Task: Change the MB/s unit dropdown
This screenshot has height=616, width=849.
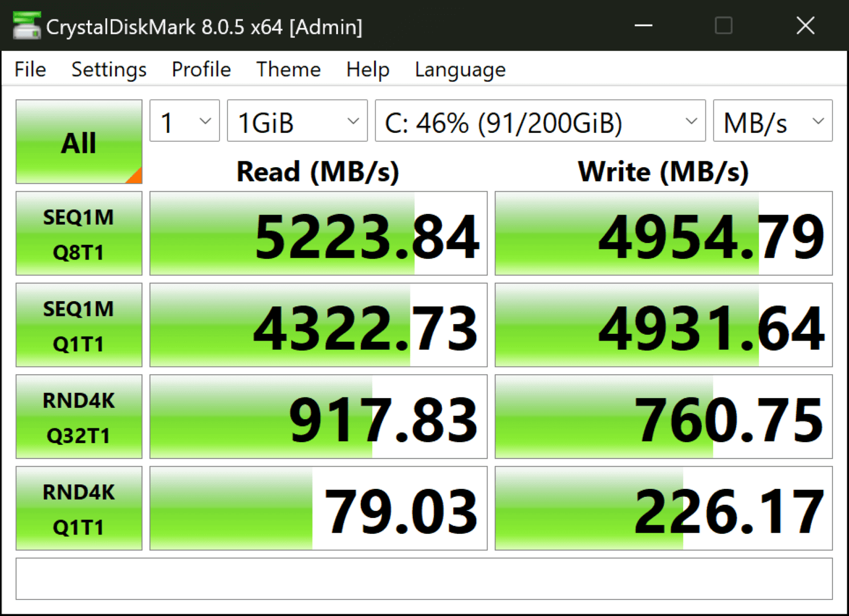Action: [772, 121]
